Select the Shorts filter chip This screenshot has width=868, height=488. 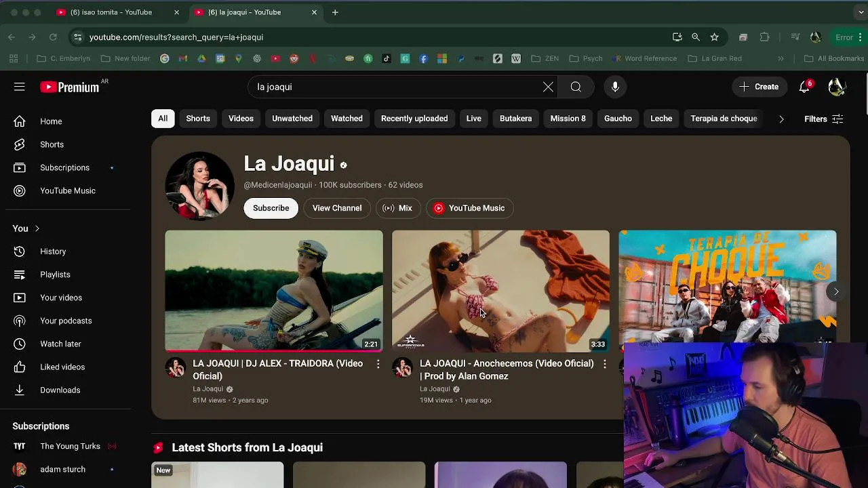click(x=198, y=119)
